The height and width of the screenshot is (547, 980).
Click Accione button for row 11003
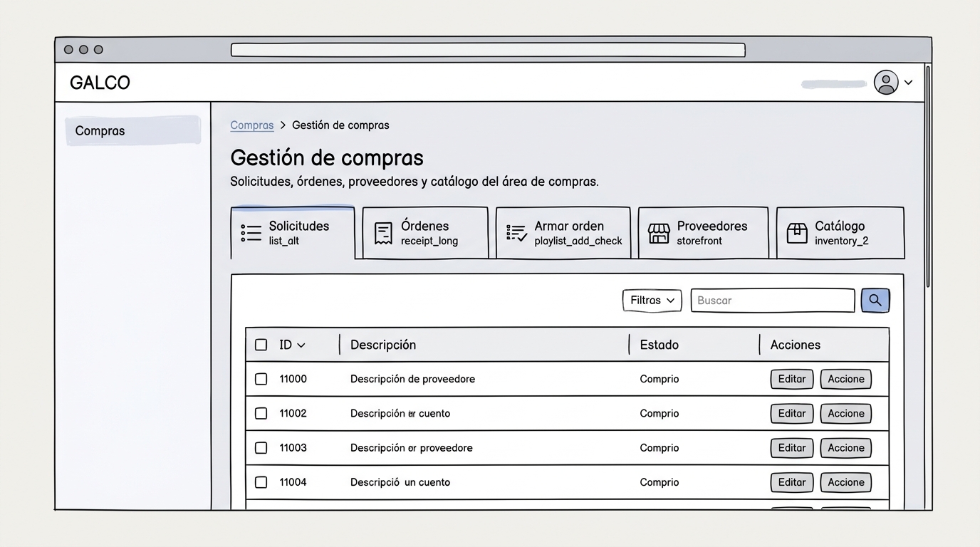(x=846, y=448)
